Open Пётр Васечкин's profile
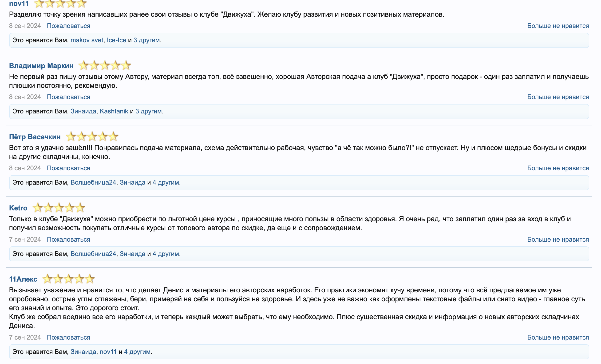This screenshot has height=364, width=601. (x=35, y=137)
